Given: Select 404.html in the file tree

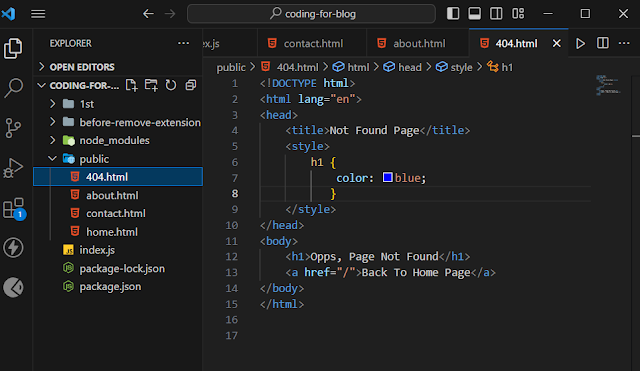Looking at the screenshot, I should point(118,177).
